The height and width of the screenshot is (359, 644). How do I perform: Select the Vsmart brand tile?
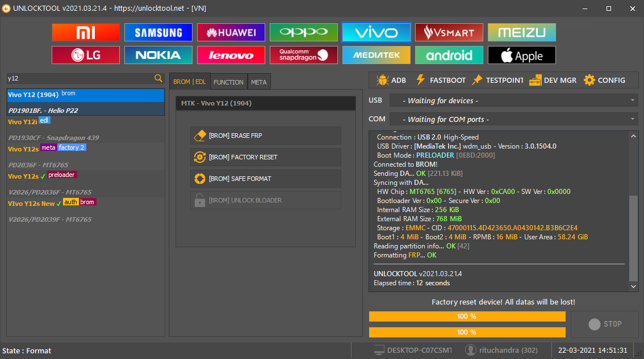tap(449, 32)
